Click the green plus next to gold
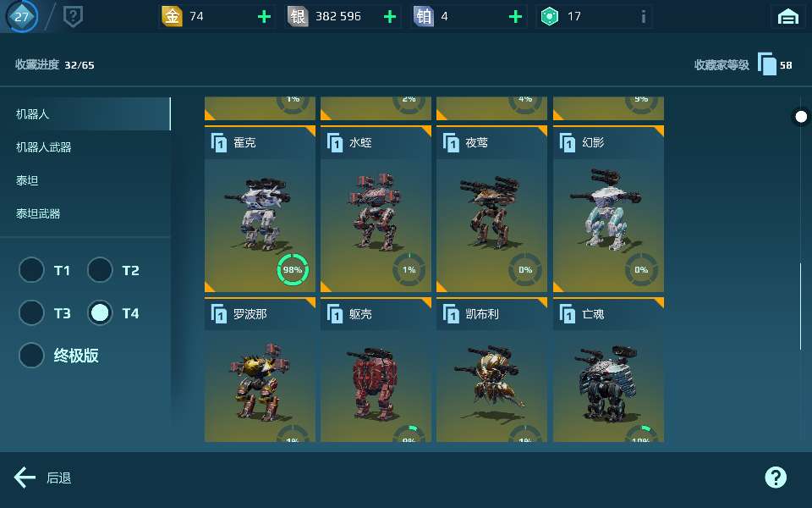The image size is (812, 508). (264, 17)
